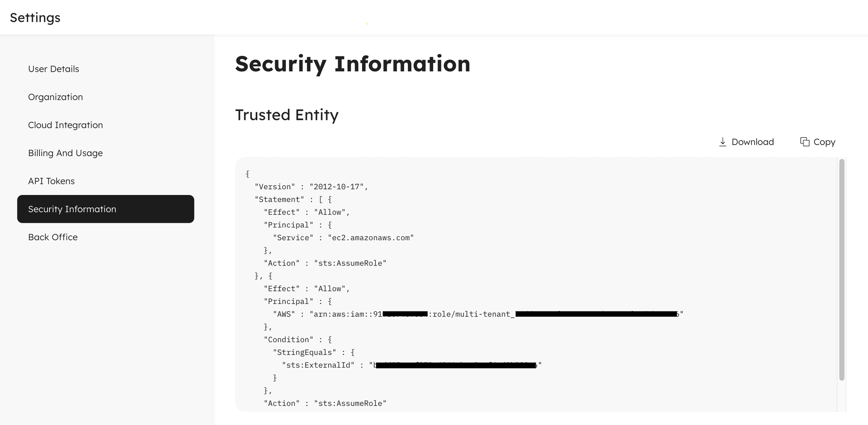Open the Back Office page

pos(53,237)
